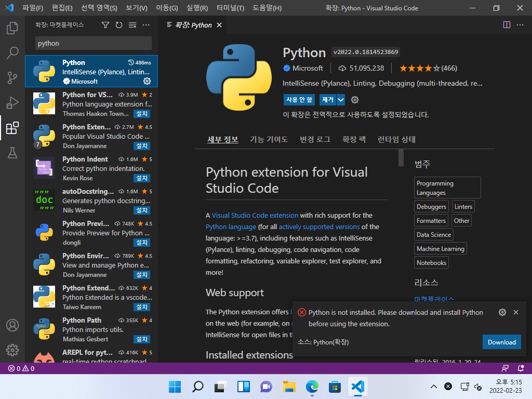This screenshot has width=532, height=399.
Task: Refresh the extensions list
Action: pyautogui.click(x=119, y=25)
